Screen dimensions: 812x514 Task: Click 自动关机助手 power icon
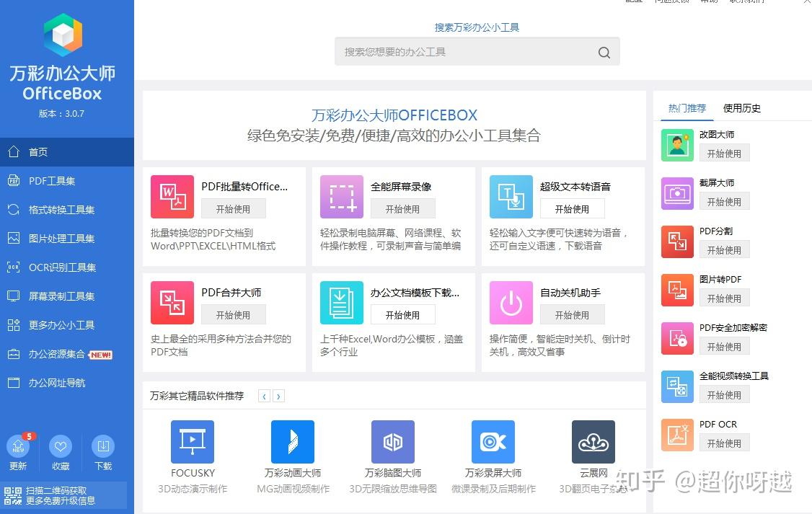coord(511,303)
